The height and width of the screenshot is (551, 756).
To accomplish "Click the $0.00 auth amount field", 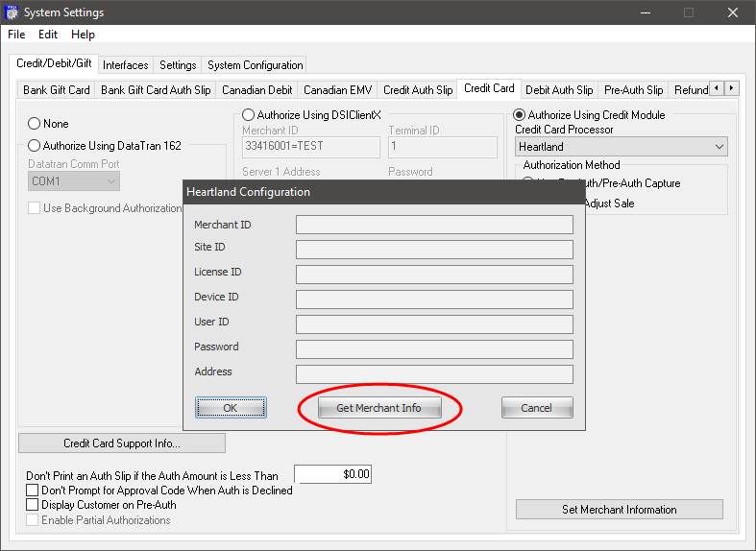I will coord(332,474).
